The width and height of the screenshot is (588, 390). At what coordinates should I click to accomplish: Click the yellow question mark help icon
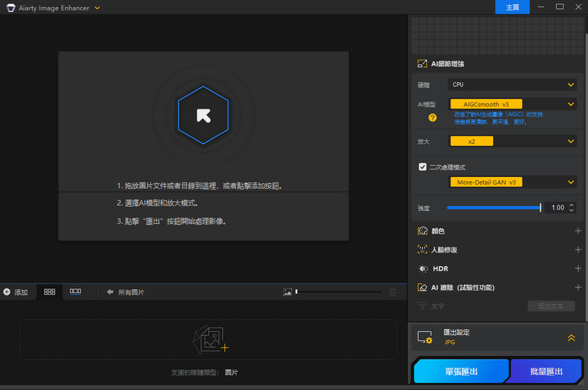pos(432,118)
